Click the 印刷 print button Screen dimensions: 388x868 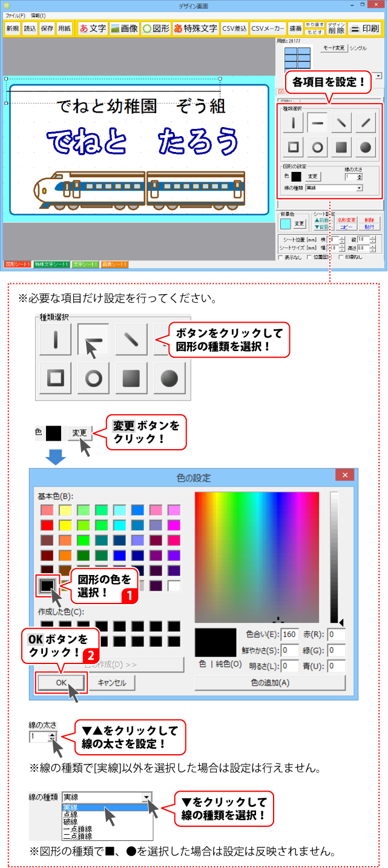(364, 28)
